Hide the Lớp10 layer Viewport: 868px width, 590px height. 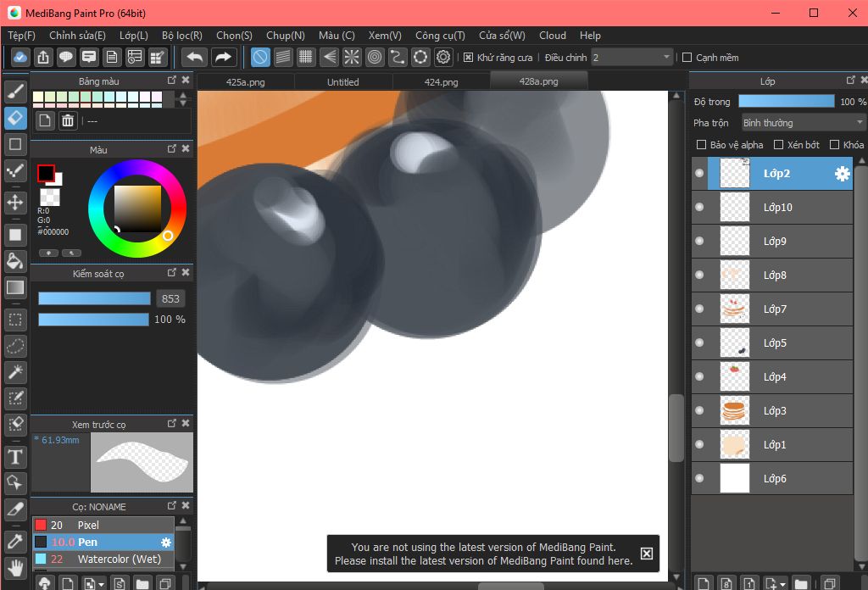699,207
